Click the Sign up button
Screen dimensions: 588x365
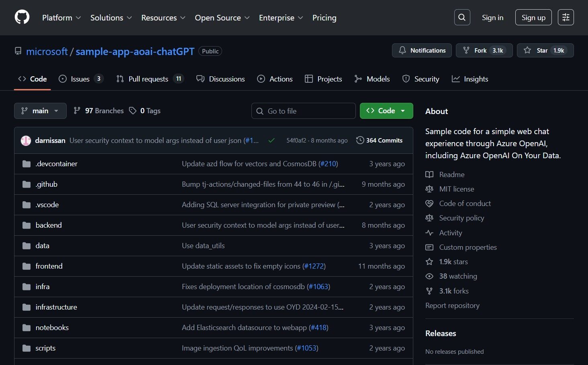pyautogui.click(x=533, y=18)
